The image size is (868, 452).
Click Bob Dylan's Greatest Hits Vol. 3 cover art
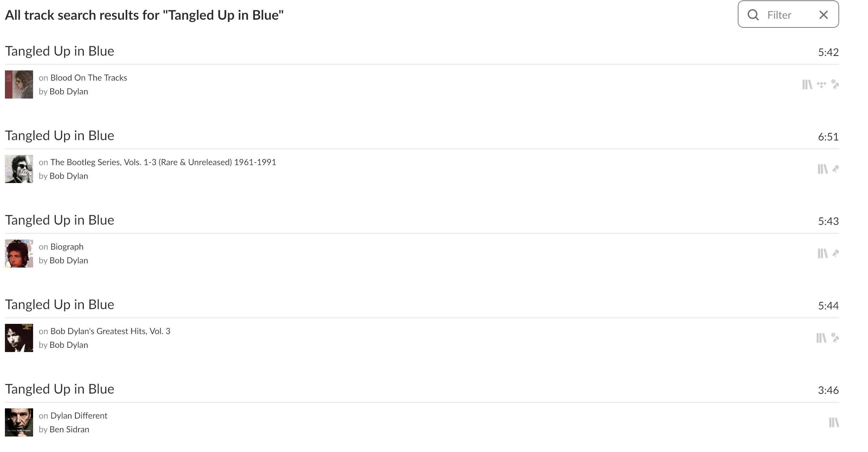(x=19, y=338)
